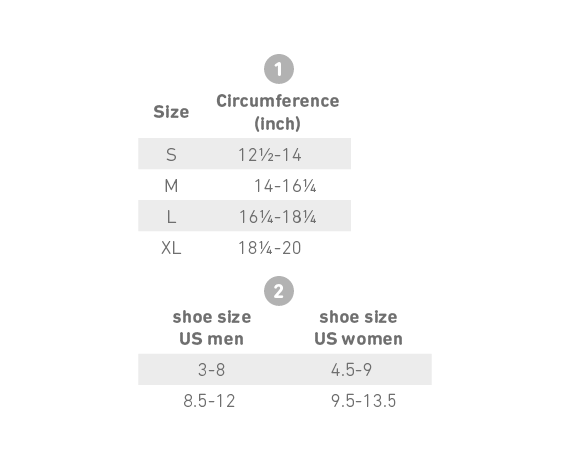Click the 3-8 men's shoe size
570x470 pixels.
click(212, 370)
